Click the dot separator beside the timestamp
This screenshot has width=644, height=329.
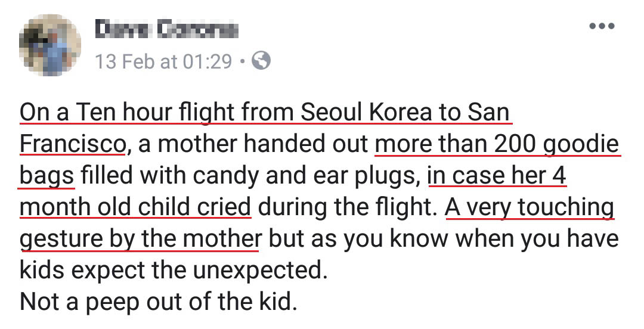pos(241,61)
